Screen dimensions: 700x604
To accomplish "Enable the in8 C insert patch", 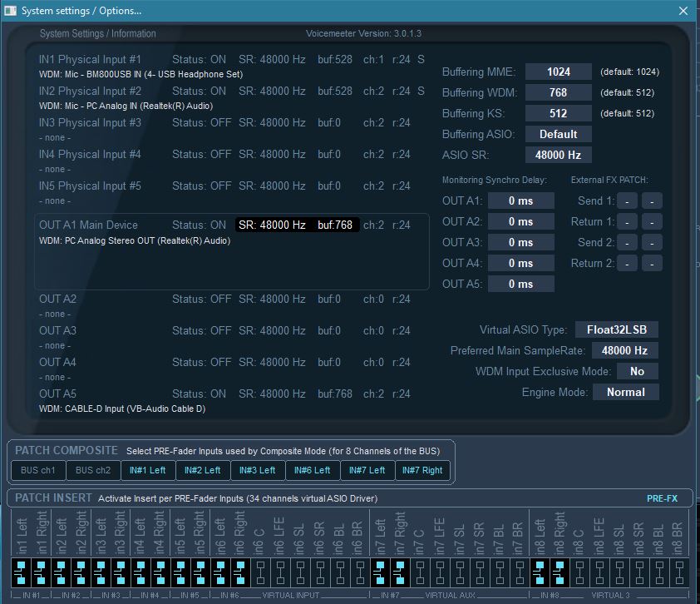I will coord(579,572).
